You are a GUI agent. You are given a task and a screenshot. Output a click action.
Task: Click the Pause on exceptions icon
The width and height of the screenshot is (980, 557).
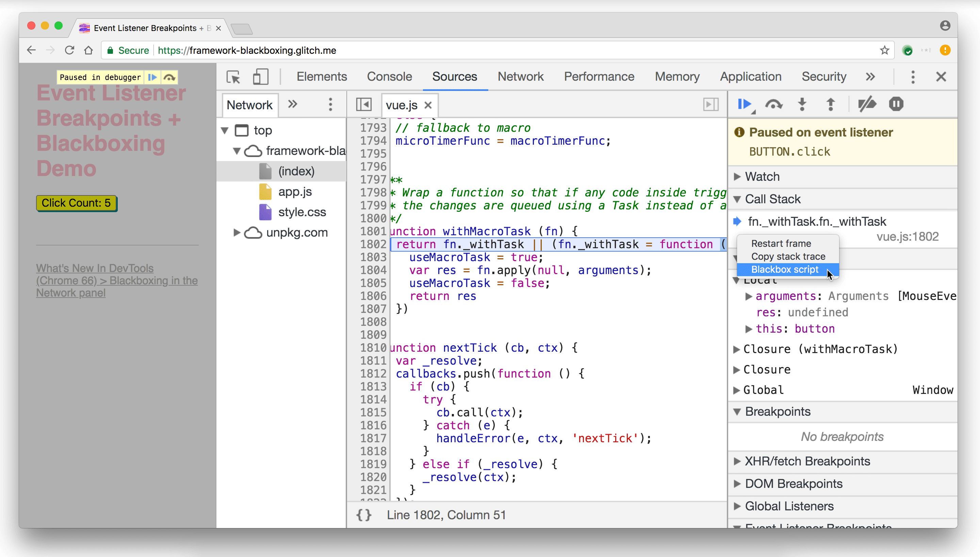click(896, 105)
